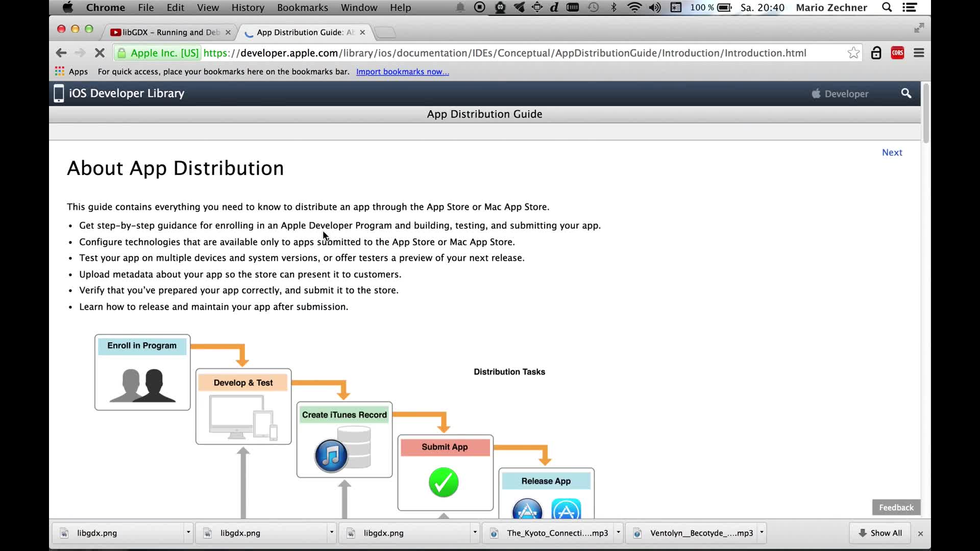
Task: Bookmark page with the star icon
Action: click(x=853, y=53)
